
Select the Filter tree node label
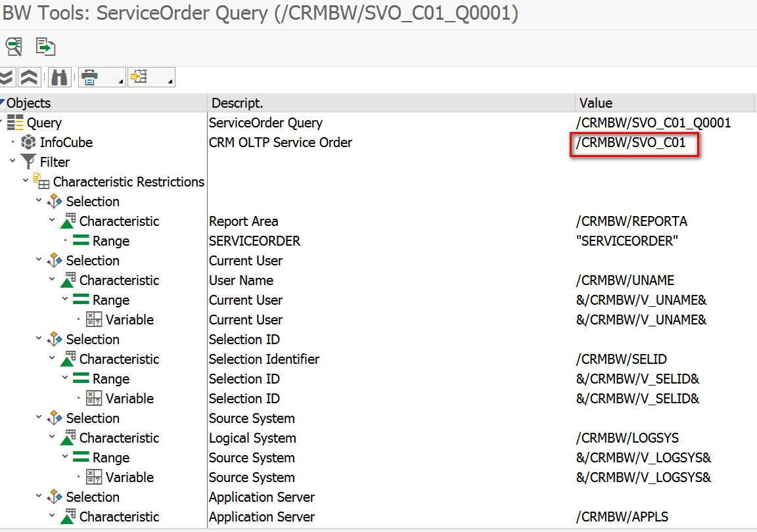tap(55, 162)
